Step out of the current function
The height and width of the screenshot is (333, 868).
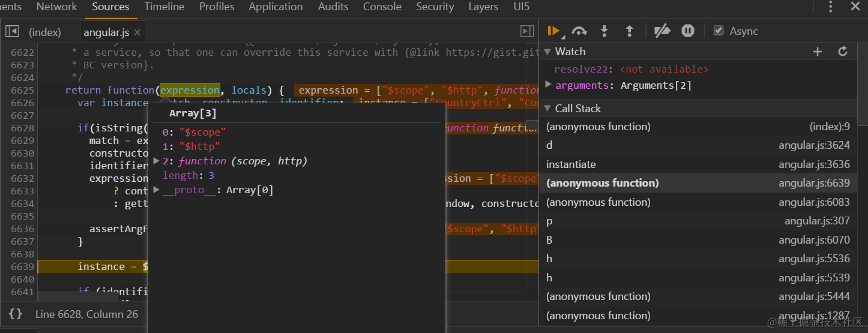(x=629, y=31)
